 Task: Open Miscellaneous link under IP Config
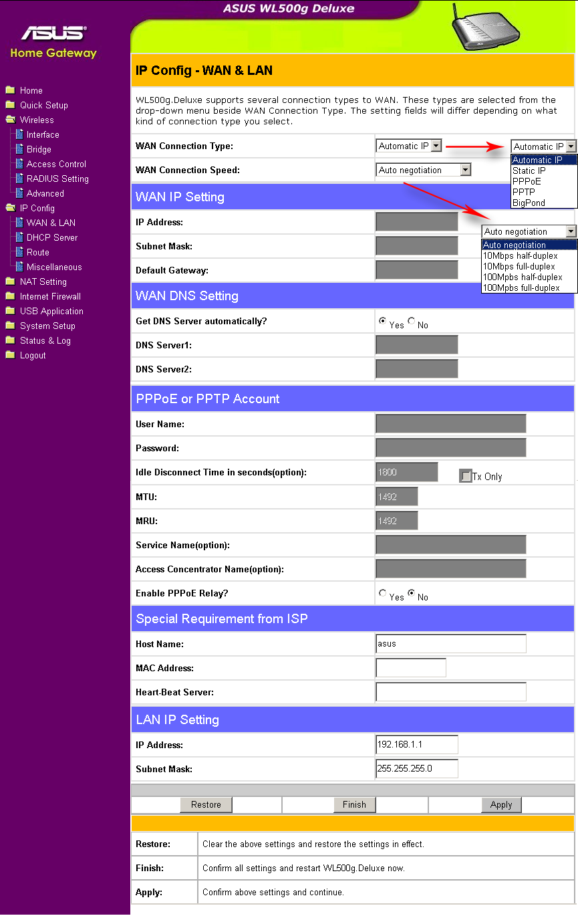point(54,267)
